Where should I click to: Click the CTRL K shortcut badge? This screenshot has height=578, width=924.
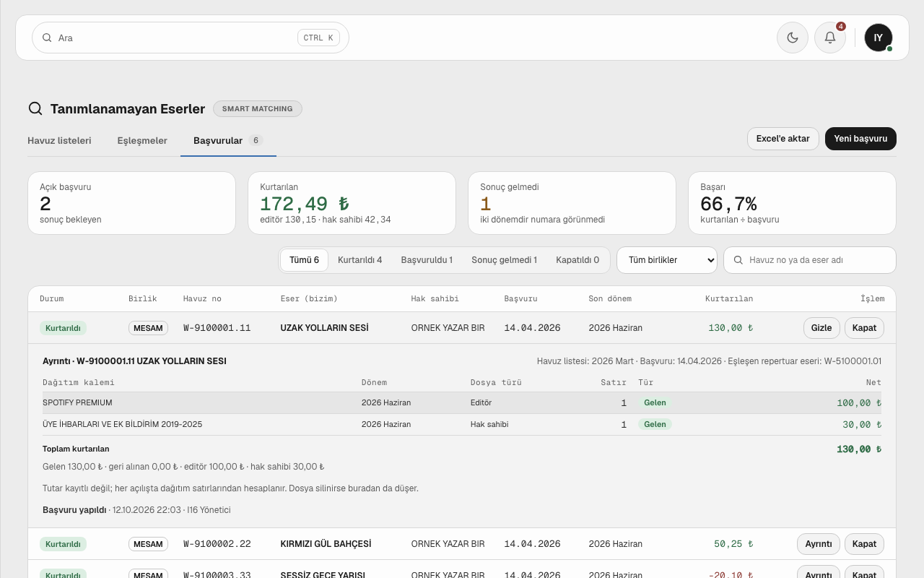(318, 38)
